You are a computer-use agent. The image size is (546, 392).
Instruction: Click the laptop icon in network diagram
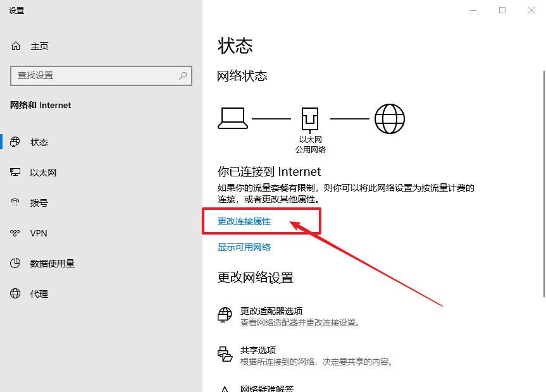[232, 118]
